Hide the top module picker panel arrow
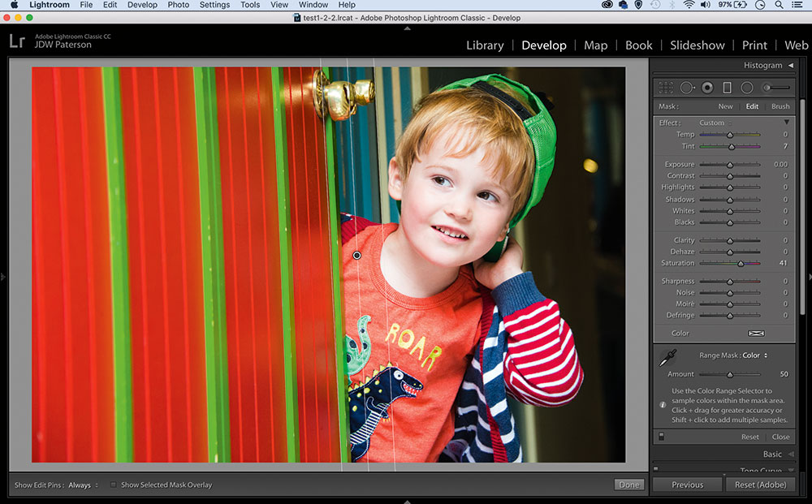Viewport: 812px width, 504px height. 407,28
